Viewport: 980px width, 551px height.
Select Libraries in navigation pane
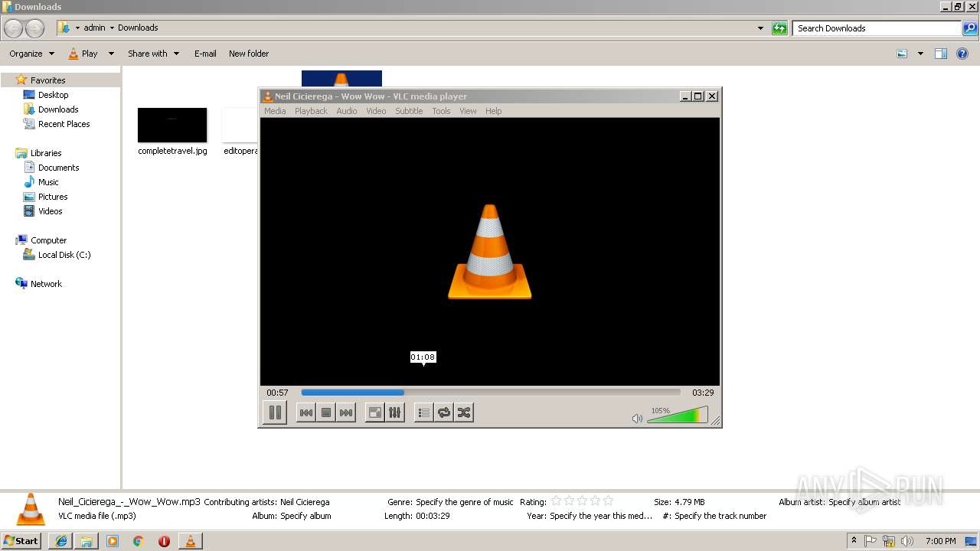coord(46,153)
